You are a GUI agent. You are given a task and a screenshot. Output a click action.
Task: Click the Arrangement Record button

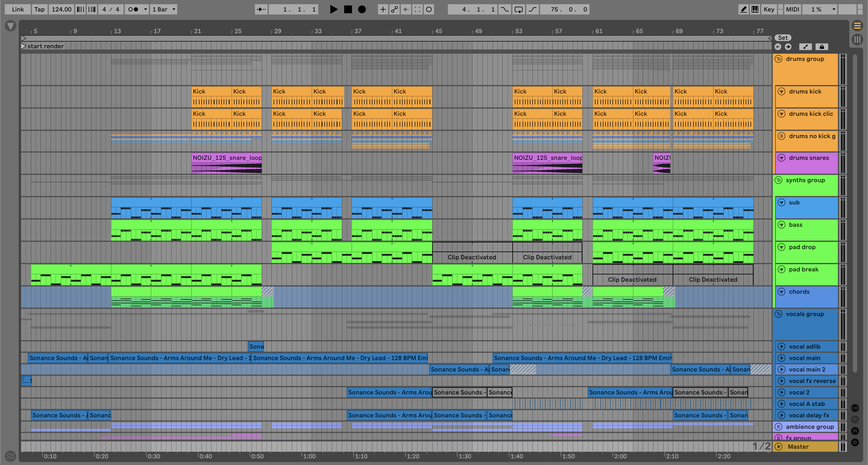362,9
